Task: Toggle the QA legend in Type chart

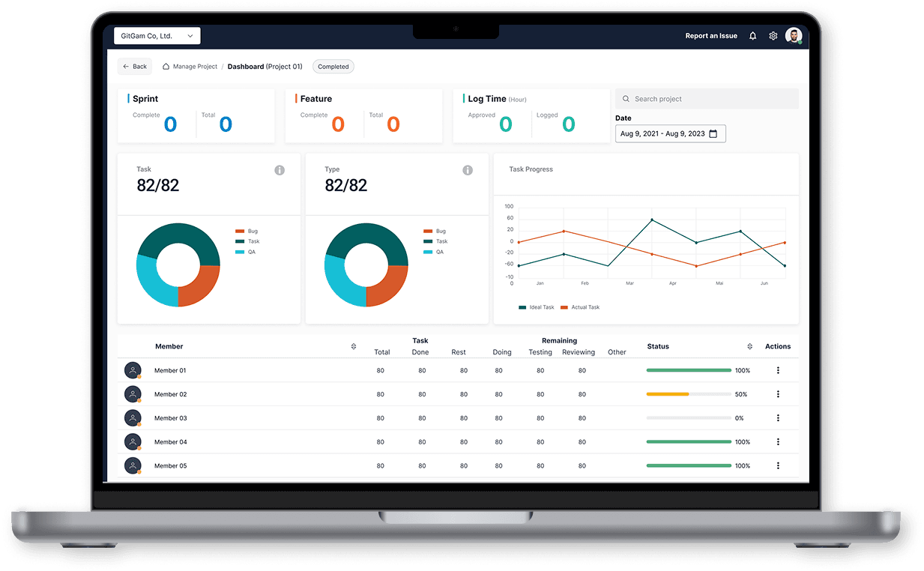Action: (434, 252)
